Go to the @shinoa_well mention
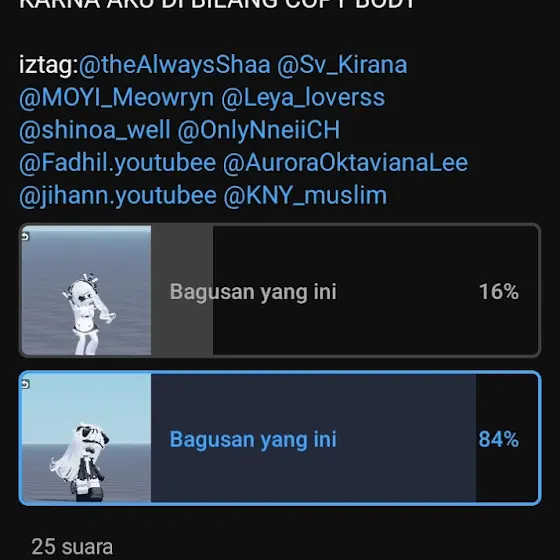560x560 pixels. pyautogui.click(x=95, y=130)
